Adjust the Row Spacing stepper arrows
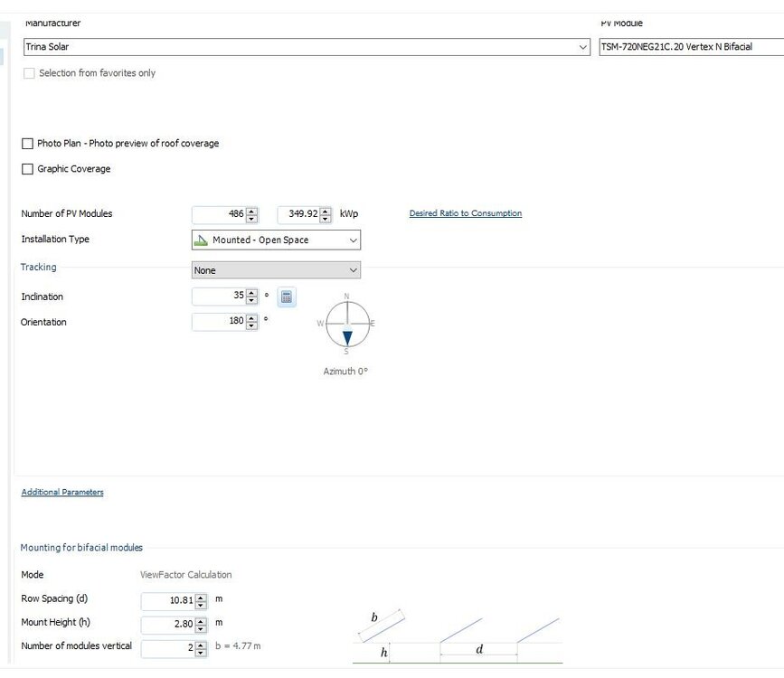784x678 pixels. (201, 600)
